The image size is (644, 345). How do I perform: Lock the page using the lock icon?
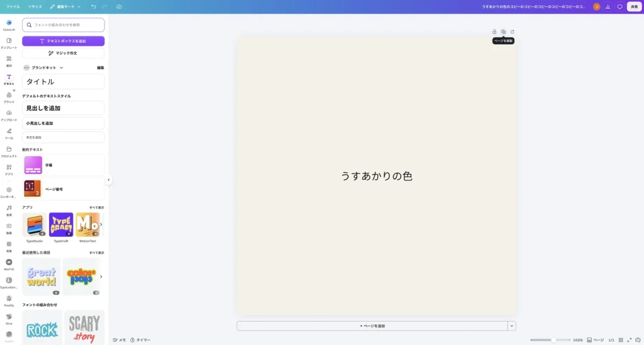coord(494,31)
